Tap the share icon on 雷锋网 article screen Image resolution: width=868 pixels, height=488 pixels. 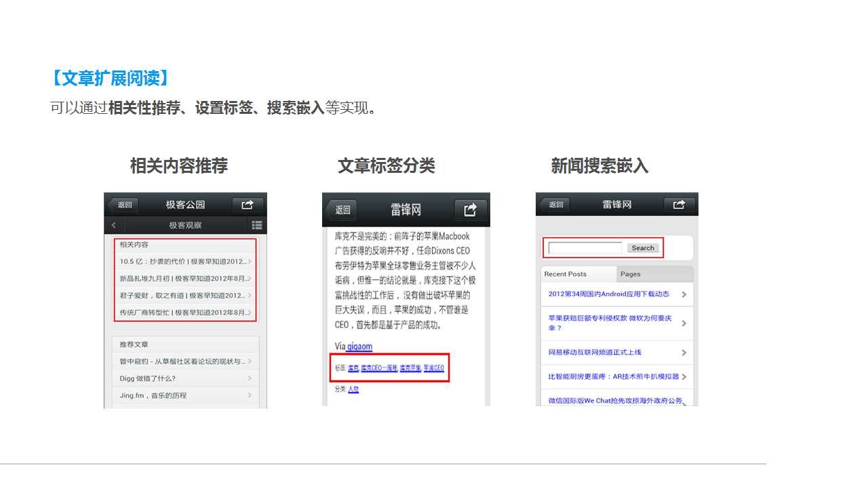(x=470, y=209)
